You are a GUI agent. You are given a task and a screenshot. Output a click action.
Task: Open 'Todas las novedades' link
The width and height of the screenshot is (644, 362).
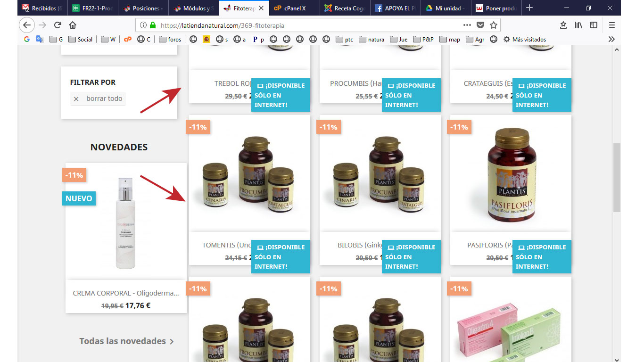coord(126,341)
